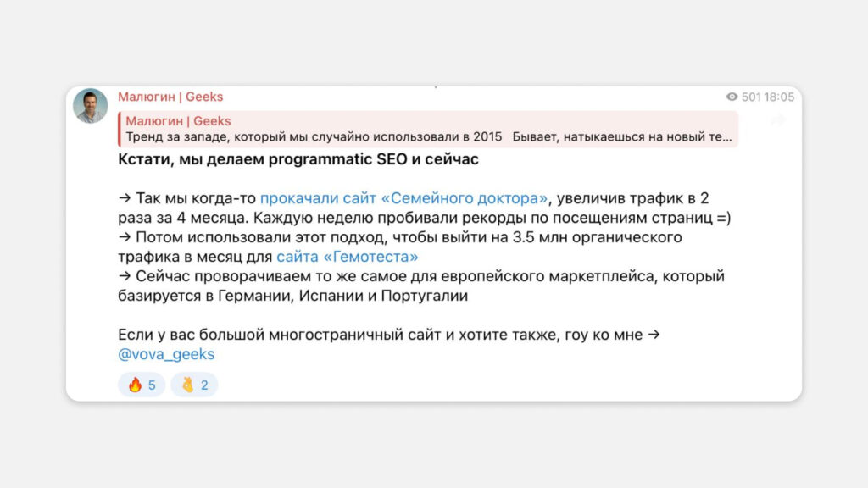Viewport: 868px width, 488px height.
Task: Click the 501 views counter
Action: coord(751,97)
